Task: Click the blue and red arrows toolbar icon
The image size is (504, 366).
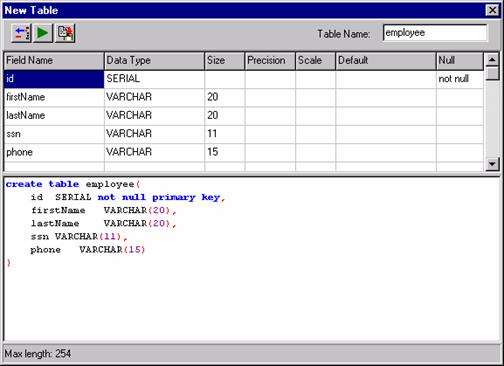Action: (x=21, y=33)
